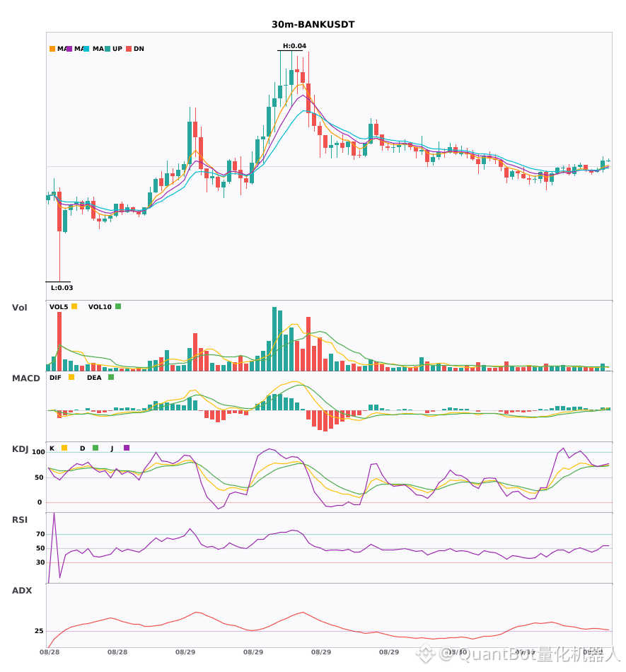Click the VOL10 legend text
Image resolution: width=626 pixels, height=672 pixels.
(100, 307)
